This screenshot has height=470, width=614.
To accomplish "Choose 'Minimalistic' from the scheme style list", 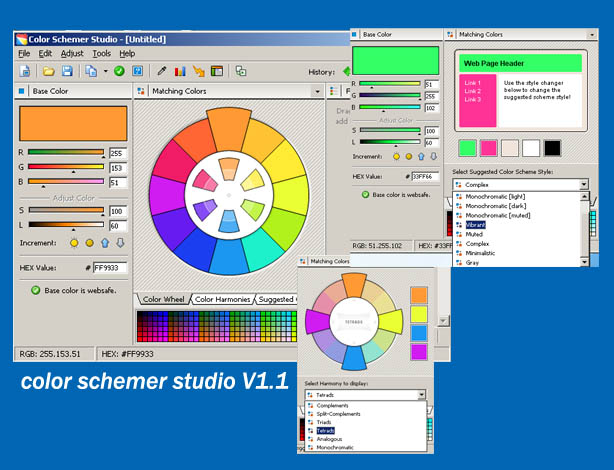I will click(x=480, y=253).
